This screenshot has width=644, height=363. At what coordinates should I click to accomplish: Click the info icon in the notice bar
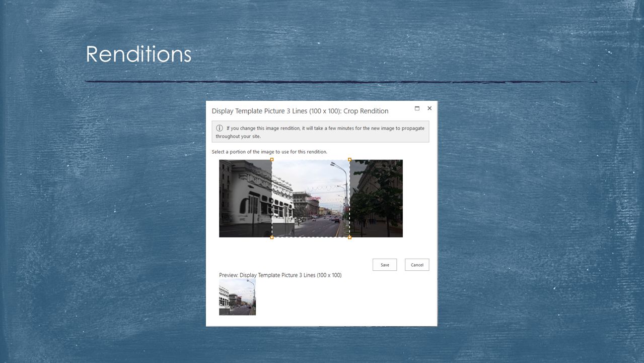[x=220, y=128]
